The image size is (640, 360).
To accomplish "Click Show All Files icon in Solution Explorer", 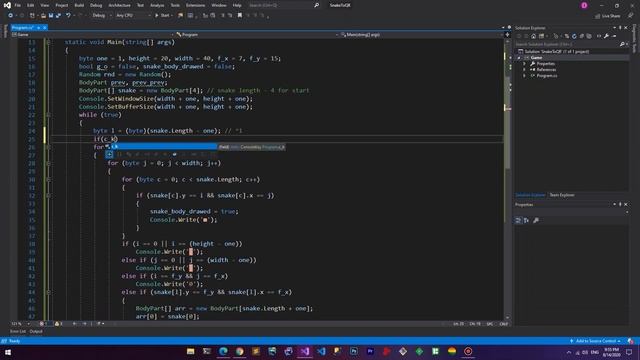I will (589, 36).
